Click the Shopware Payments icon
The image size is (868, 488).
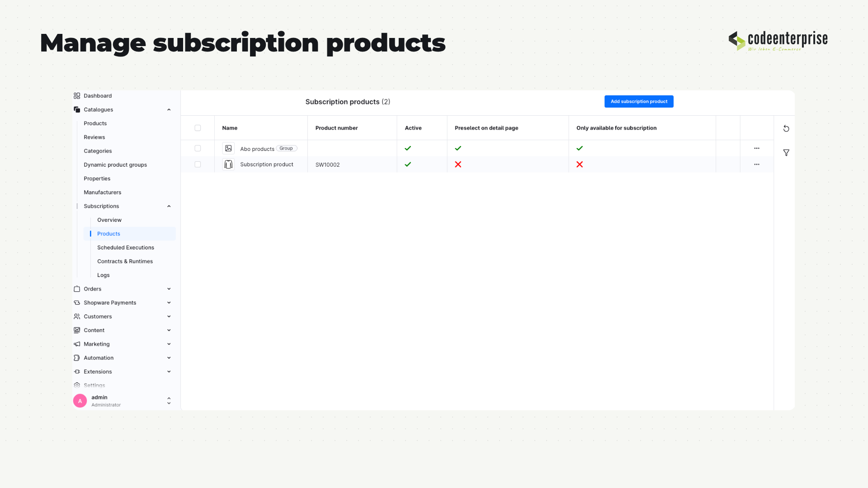77,303
